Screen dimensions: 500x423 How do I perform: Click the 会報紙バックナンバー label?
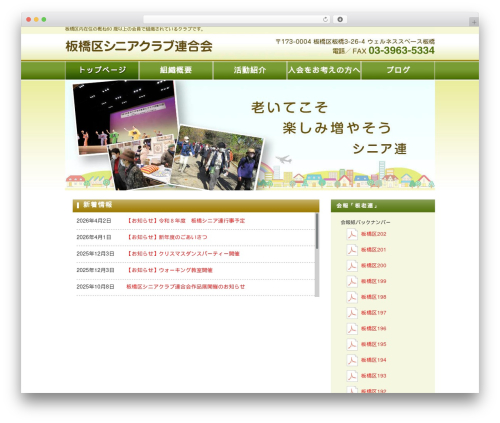coord(365,222)
